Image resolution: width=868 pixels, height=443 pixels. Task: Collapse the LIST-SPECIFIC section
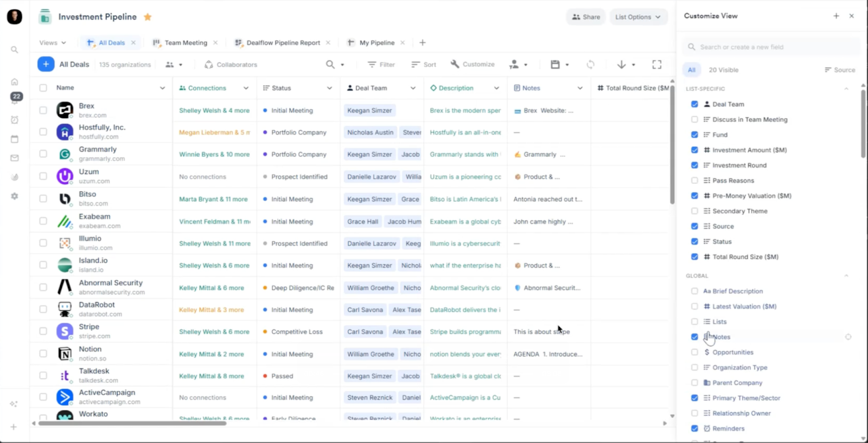click(x=846, y=88)
